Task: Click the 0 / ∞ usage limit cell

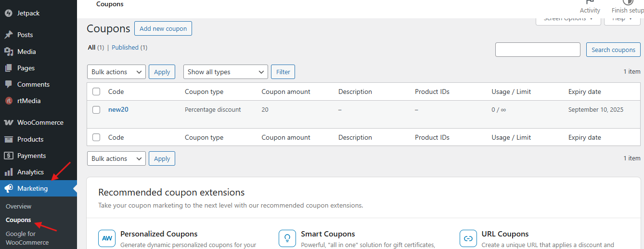Action: pos(499,110)
